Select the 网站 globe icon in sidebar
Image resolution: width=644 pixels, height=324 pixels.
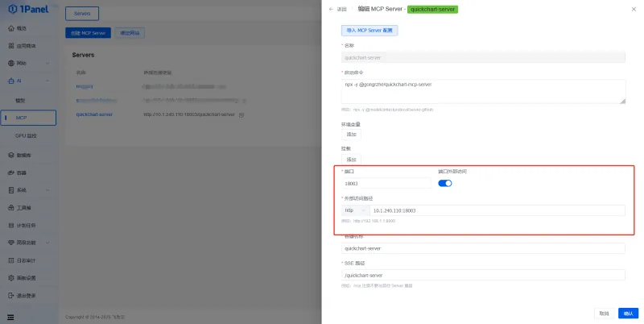11,64
